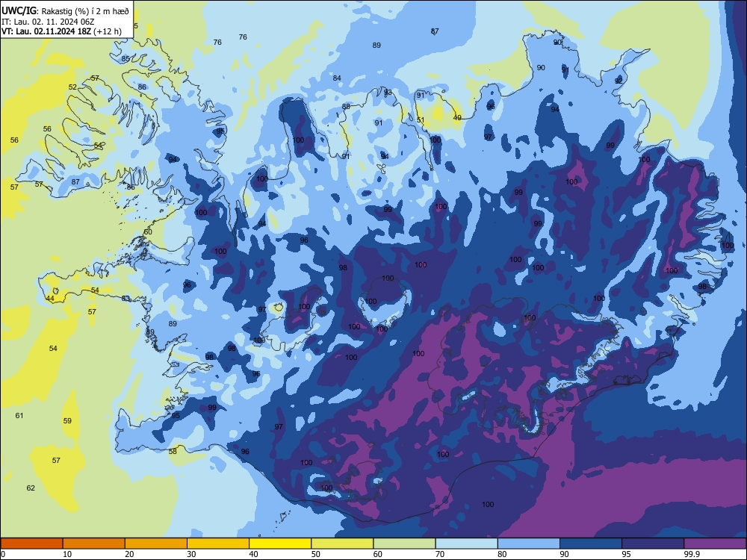
Task: Click the legend label '70'
Action: [440, 554]
